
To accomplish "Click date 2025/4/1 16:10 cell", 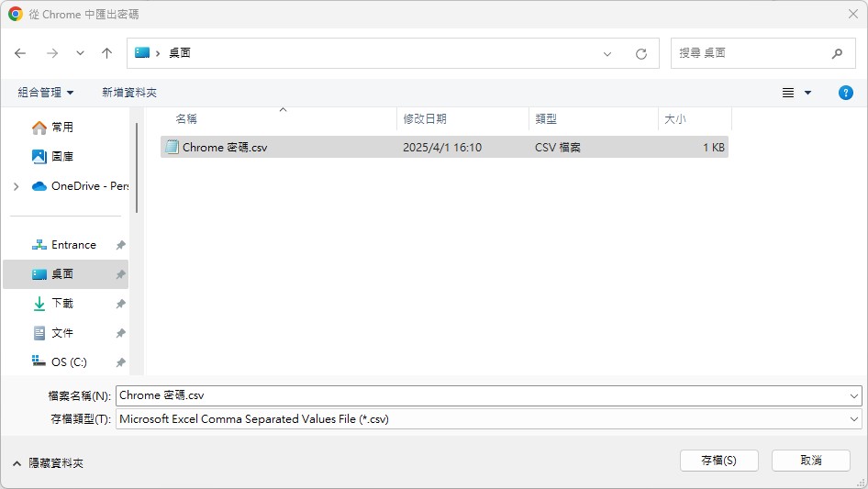I will (x=442, y=148).
